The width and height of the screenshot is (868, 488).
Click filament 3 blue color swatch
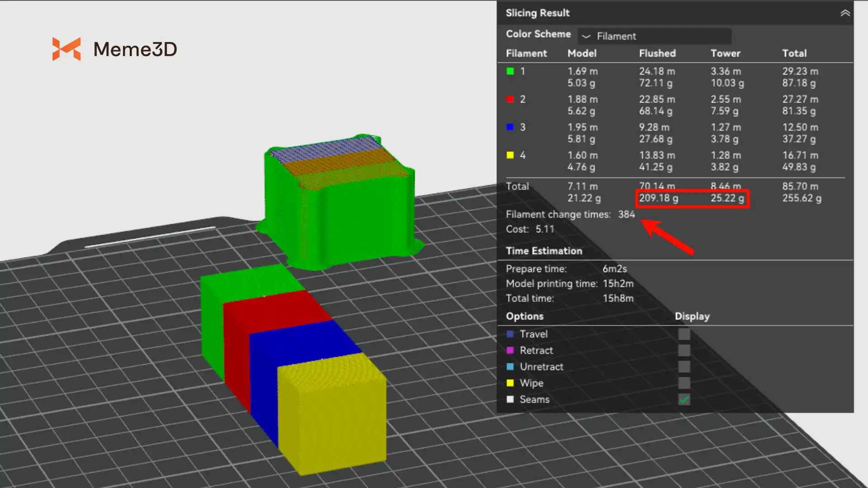click(510, 127)
